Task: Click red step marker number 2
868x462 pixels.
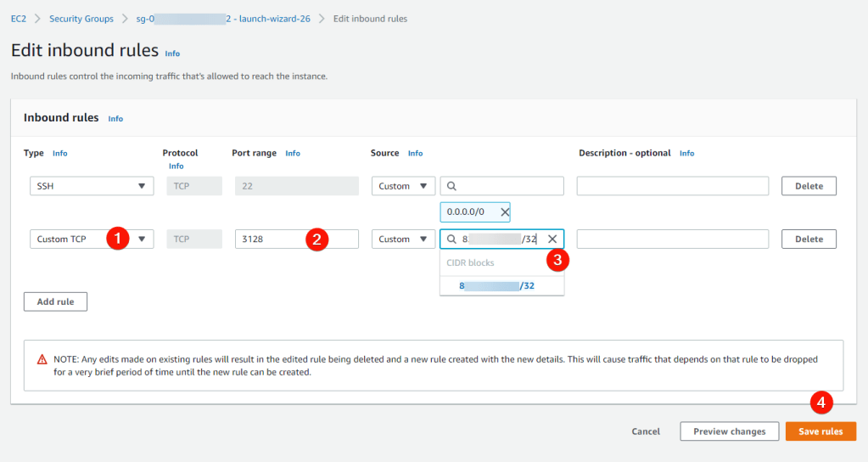Action: [x=316, y=239]
